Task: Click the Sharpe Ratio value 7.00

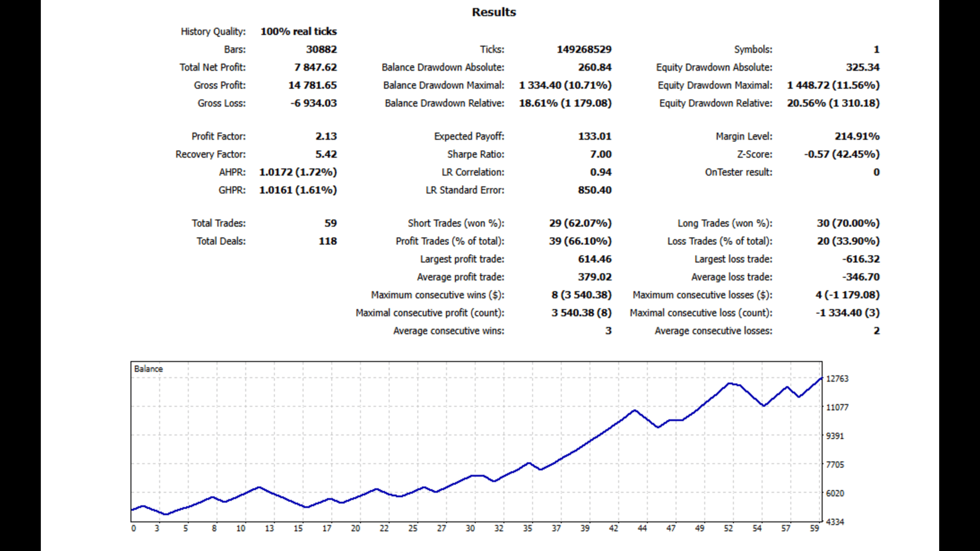Action: [x=600, y=154]
